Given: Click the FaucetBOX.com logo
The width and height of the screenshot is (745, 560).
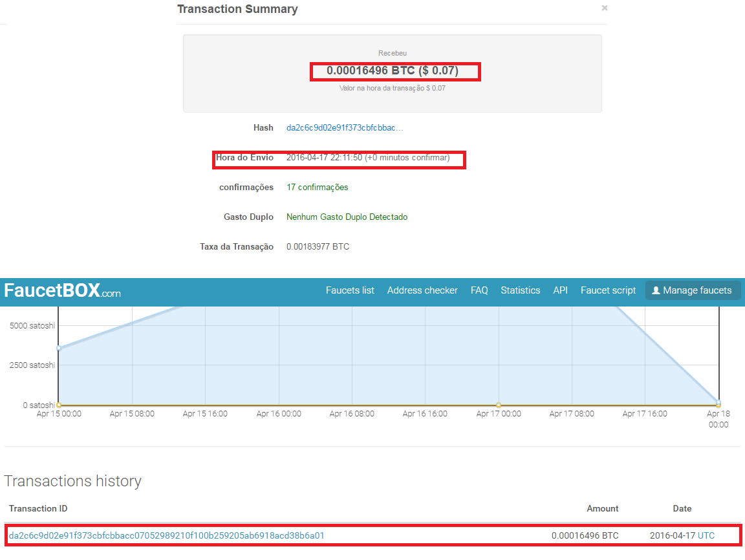Looking at the screenshot, I should pos(62,290).
